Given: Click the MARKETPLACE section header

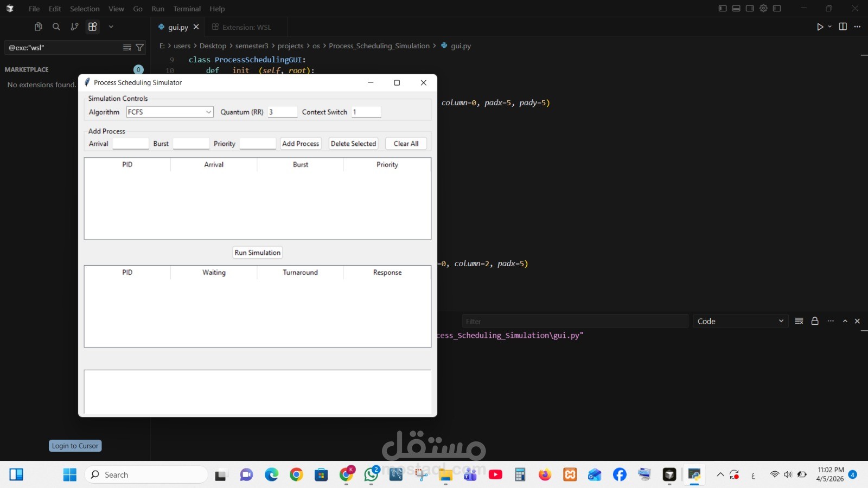Looking at the screenshot, I should (27, 70).
